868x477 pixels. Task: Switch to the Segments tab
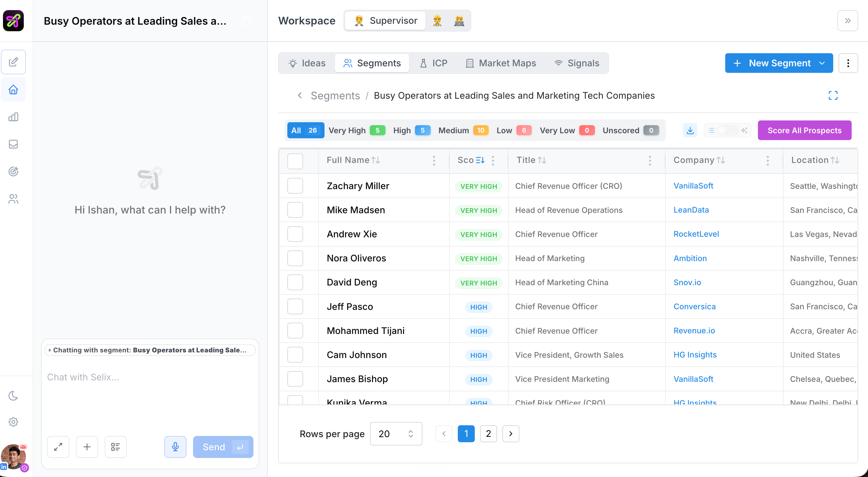[x=372, y=63]
